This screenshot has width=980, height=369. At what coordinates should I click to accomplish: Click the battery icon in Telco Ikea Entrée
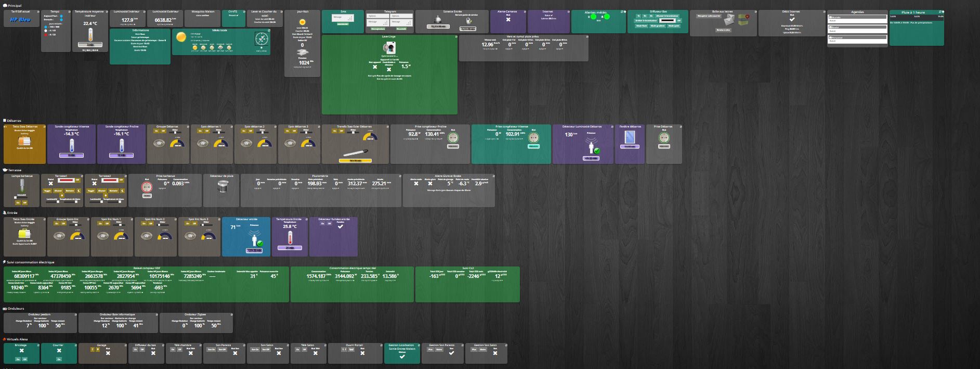click(24, 235)
